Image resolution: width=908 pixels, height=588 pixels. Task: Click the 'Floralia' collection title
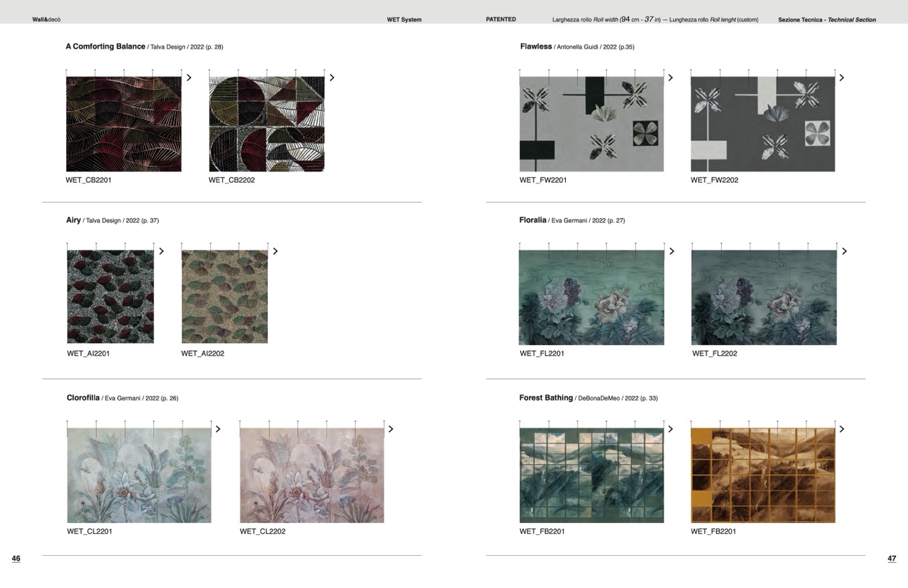[532, 220]
